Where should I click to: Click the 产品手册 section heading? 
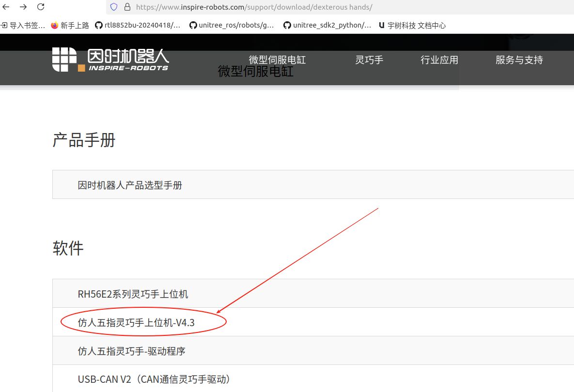[x=84, y=140]
